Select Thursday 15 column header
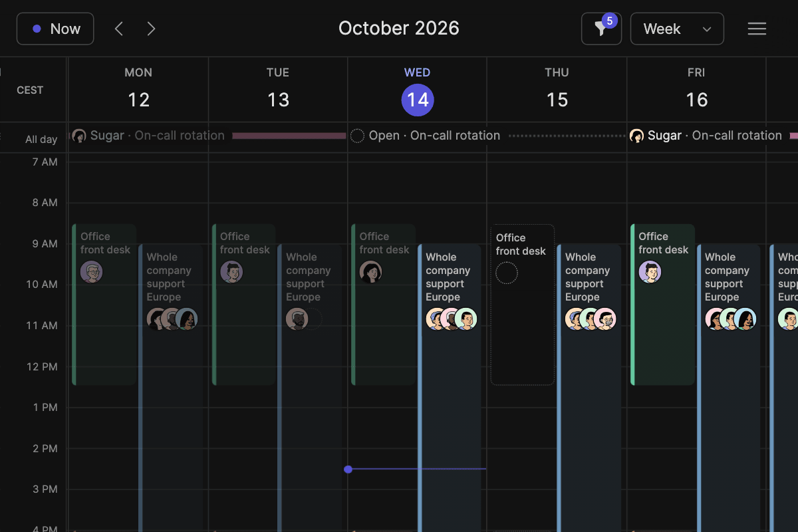 coord(557,89)
